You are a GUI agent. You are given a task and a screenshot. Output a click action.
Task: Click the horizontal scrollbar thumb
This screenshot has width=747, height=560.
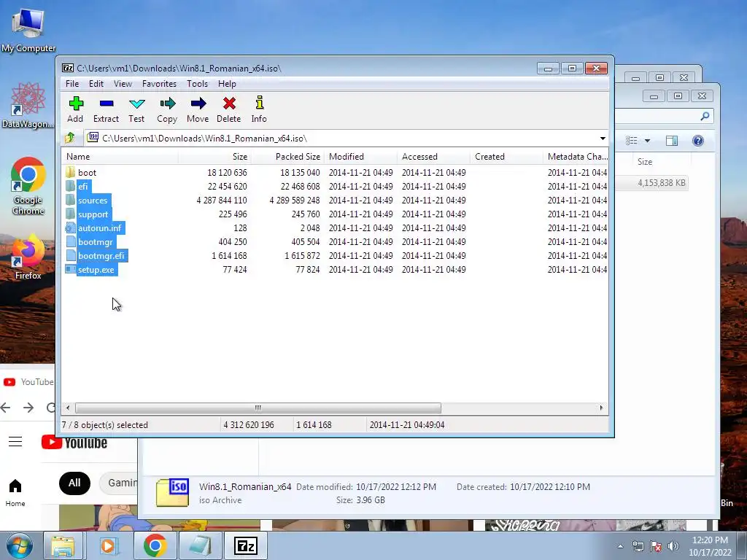coord(258,408)
